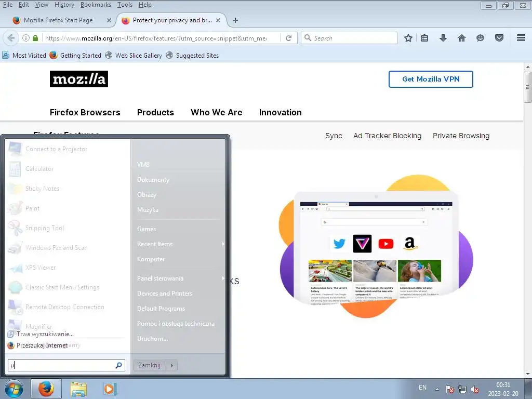Expand the Recent Items submenu arrow

click(223, 244)
